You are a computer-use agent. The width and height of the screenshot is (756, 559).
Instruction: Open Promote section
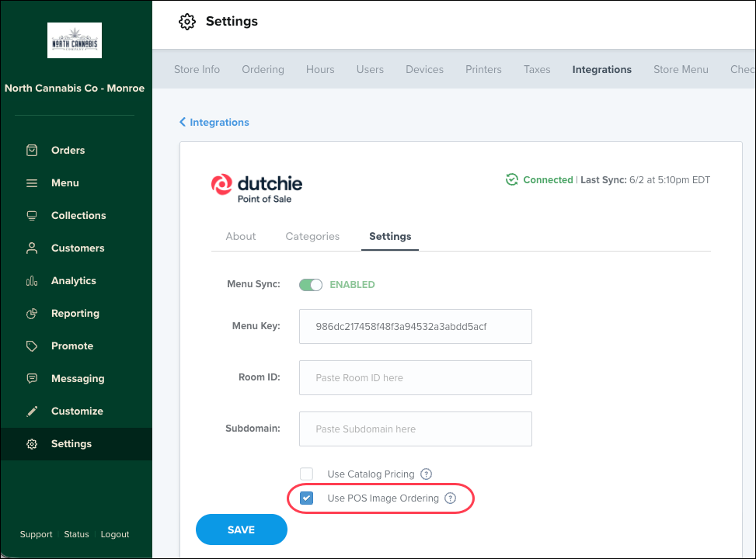(x=72, y=346)
